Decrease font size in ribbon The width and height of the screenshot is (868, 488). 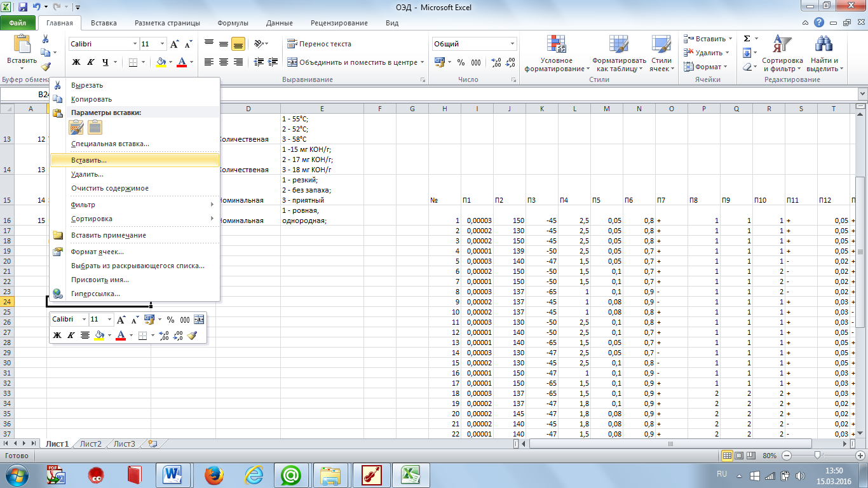(x=188, y=44)
